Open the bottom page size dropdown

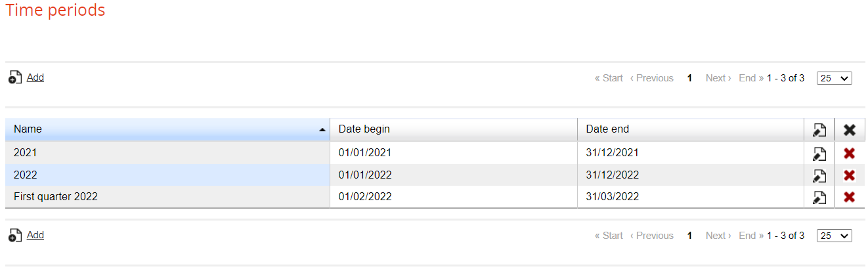(834, 236)
